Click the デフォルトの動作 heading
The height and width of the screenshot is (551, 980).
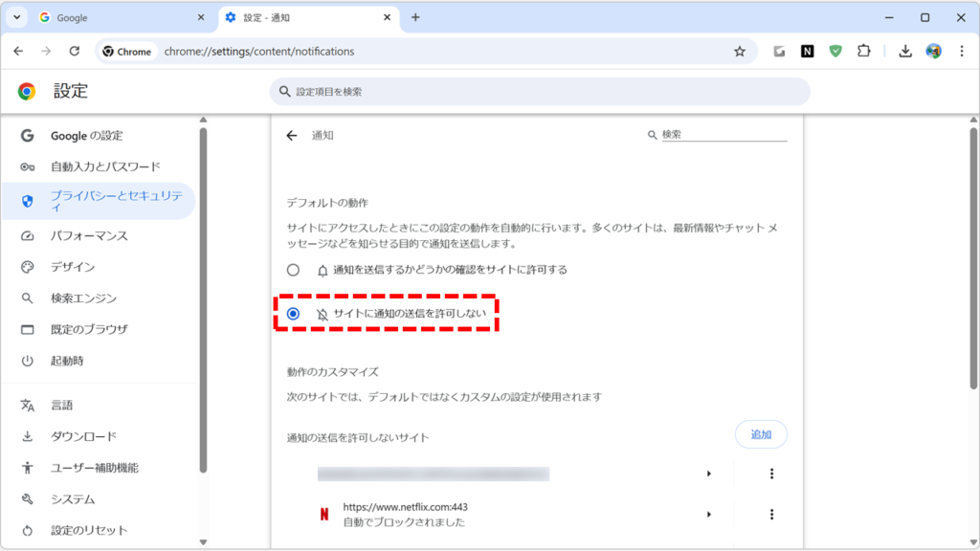pyautogui.click(x=327, y=203)
